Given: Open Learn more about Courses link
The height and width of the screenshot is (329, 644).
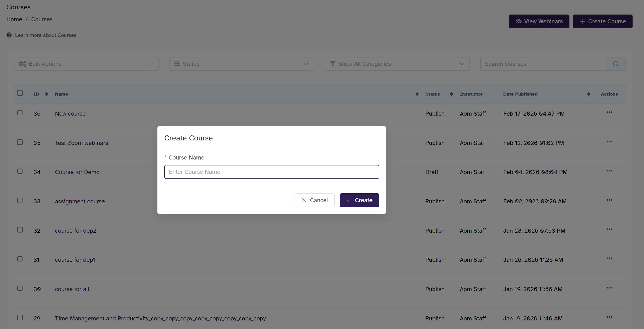Looking at the screenshot, I should 45,35.
